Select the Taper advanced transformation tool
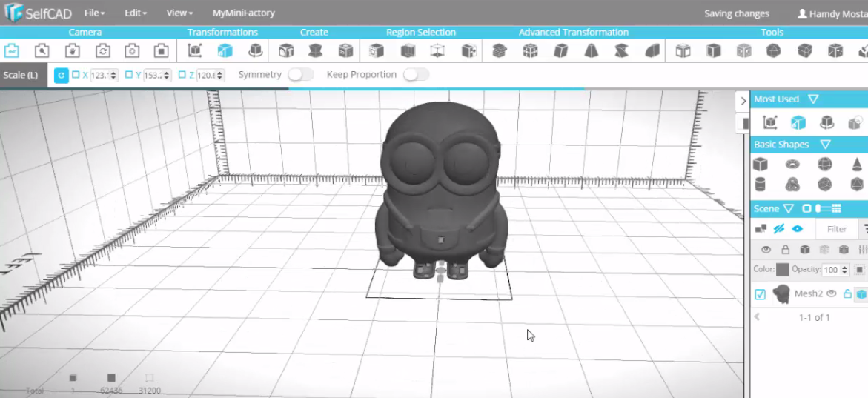This screenshot has height=398, width=868. tap(592, 51)
